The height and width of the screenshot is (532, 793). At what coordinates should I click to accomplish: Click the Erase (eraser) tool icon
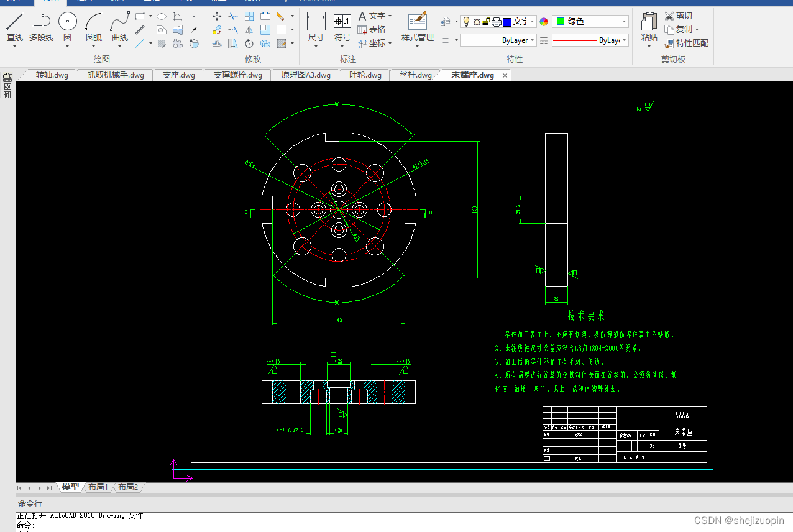tap(281, 16)
